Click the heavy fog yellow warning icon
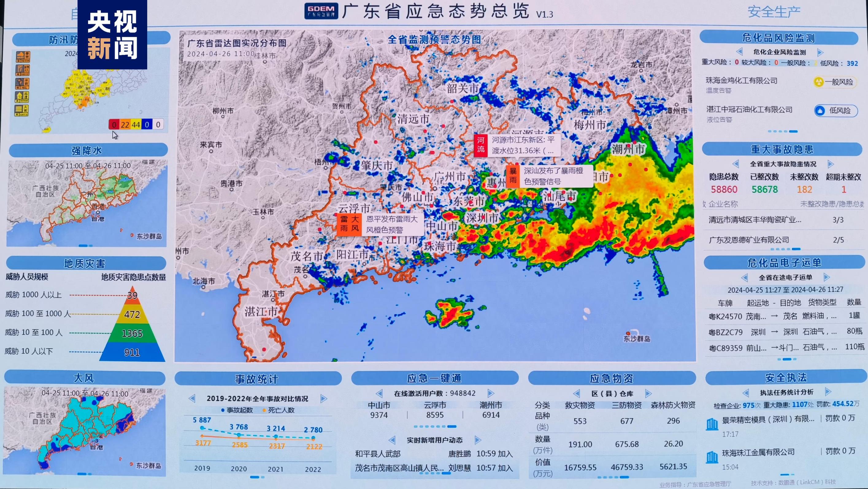868x489 pixels. click(21, 110)
